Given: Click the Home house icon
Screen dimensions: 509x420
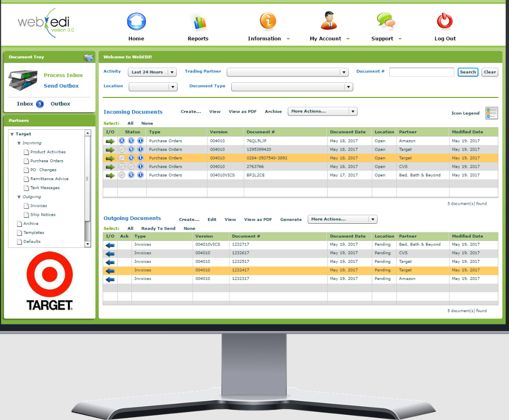Looking at the screenshot, I should tap(136, 21).
